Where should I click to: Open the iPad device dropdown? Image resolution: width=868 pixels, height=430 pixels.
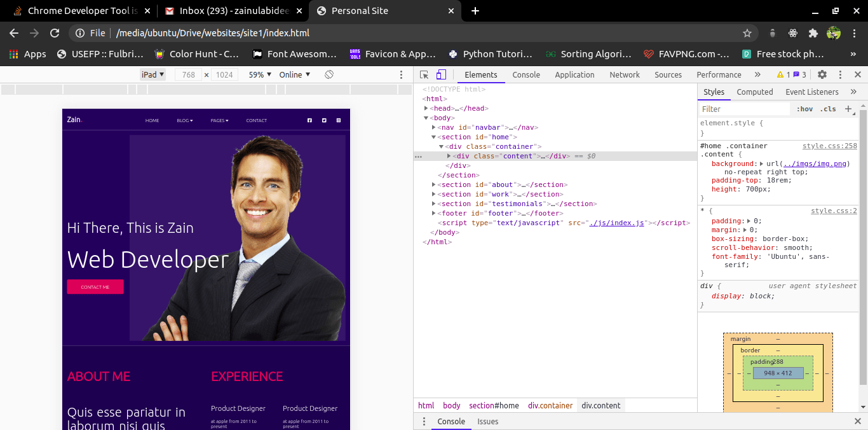click(153, 74)
